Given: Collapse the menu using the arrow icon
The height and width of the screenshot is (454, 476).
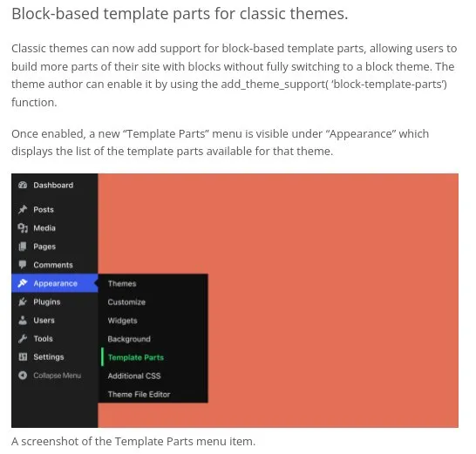Looking at the screenshot, I should (x=23, y=376).
